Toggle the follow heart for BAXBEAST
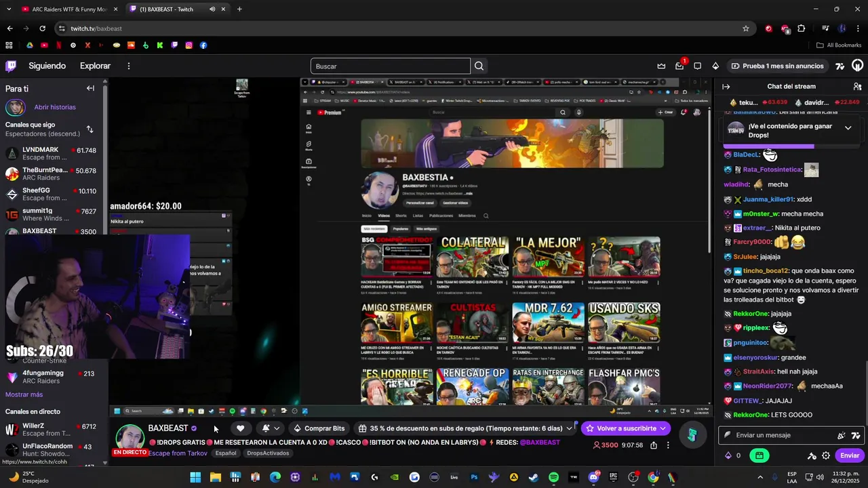 click(240, 428)
